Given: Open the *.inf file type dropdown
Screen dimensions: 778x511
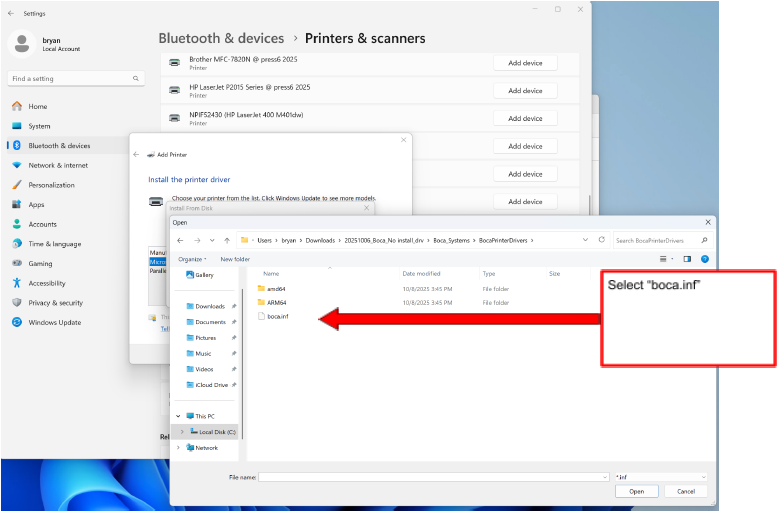Looking at the screenshot, I should [x=661, y=477].
